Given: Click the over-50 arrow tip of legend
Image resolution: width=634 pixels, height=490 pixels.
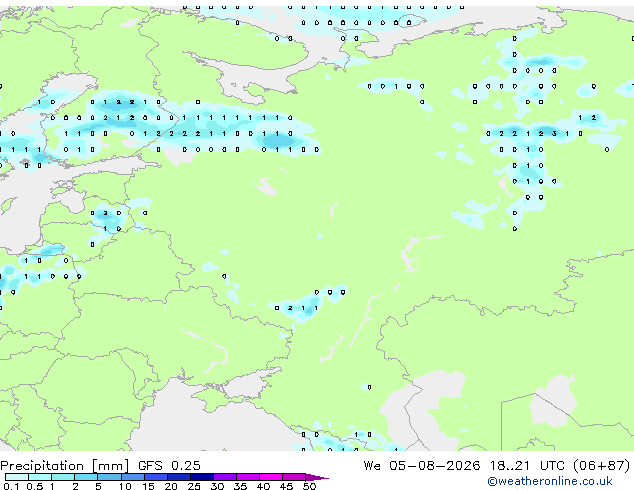Looking at the screenshot, I should pos(317,477).
